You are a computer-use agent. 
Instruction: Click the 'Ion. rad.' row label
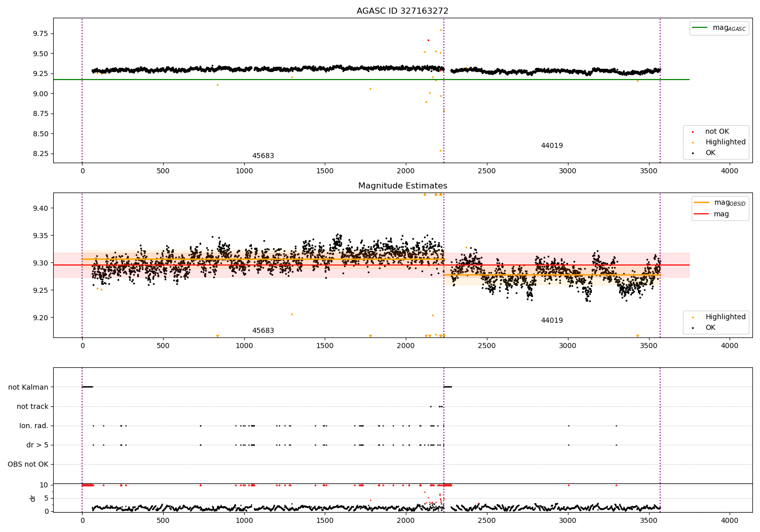[x=34, y=426]
